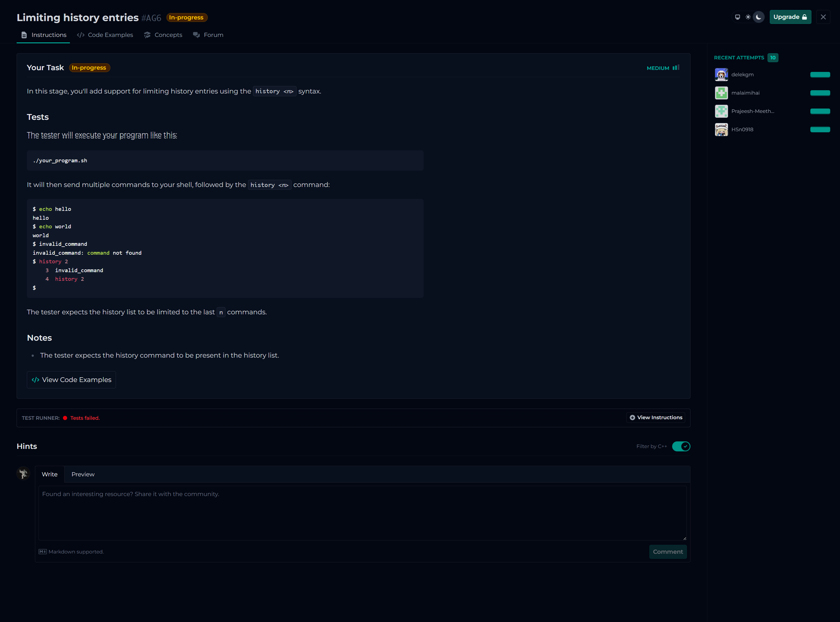The height and width of the screenshot is (622, 840).
Task: Switch to system theme monitor icon
Action: point(737,17)
